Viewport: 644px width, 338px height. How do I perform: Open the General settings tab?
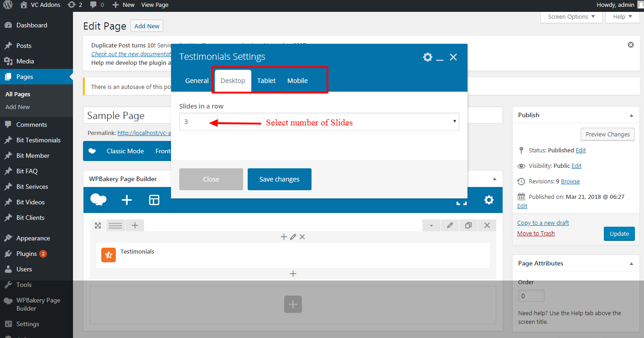tap(197, 81)
